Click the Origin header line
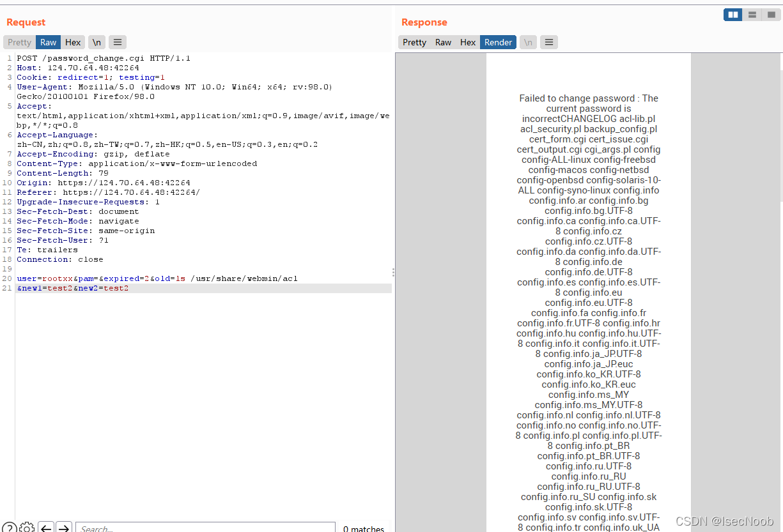 [x=104, y=183]
